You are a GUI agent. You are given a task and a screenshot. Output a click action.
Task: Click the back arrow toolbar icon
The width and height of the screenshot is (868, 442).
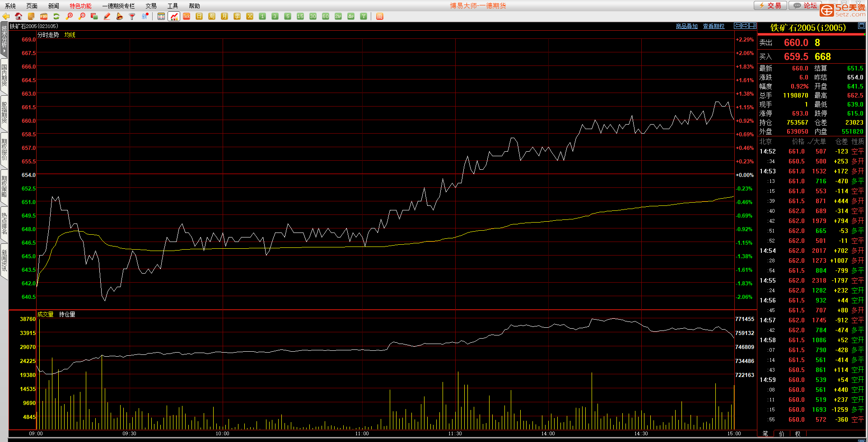coord(6,16)
